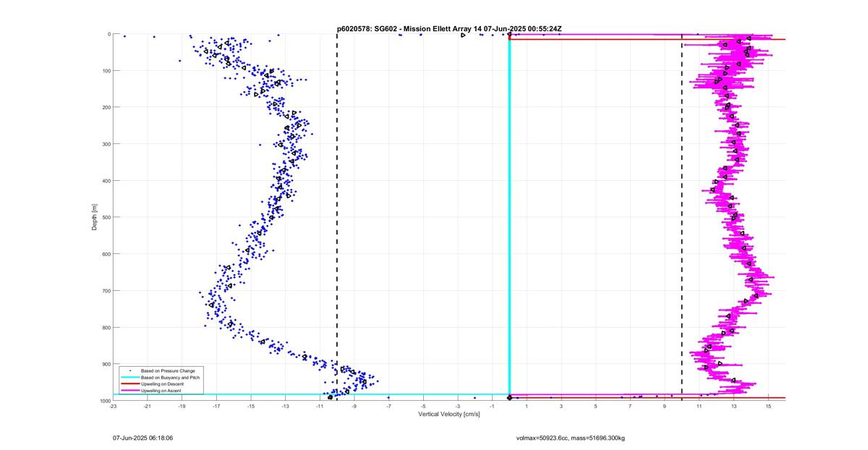Image resolution: width=868 pixels, height=450 pixels.
Task: Click x-axis tick label -17
Action: (216, 406)
